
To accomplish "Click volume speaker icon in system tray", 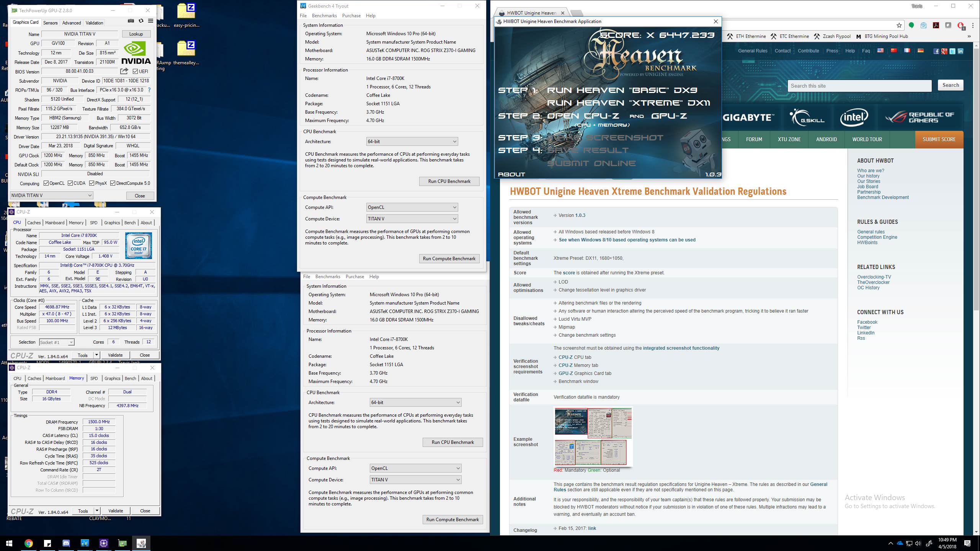I will pos(918,543).
